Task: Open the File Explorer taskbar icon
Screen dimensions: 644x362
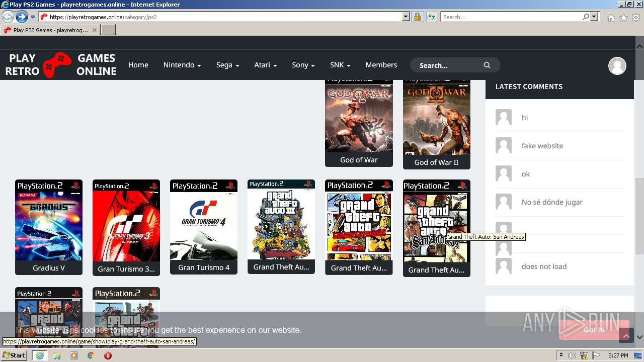Action: point(57,355)
